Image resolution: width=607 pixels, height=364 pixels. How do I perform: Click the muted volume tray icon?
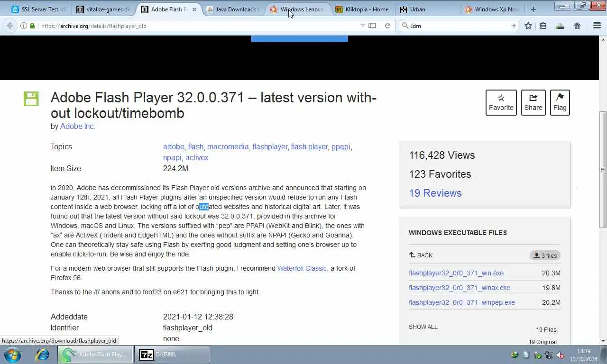pos(560,355)
